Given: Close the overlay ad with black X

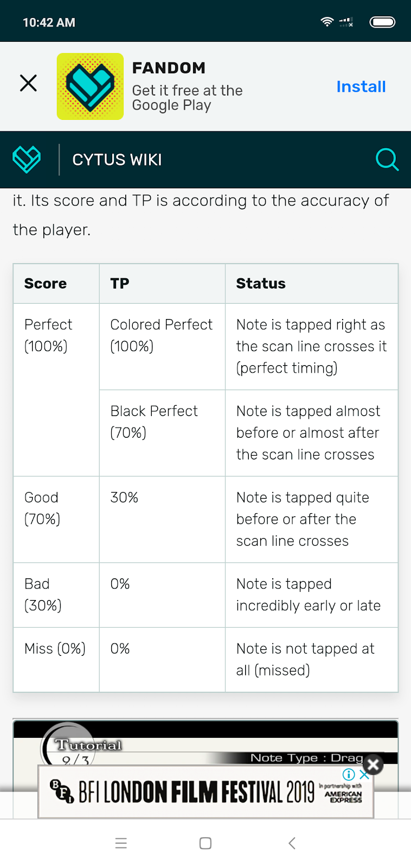Looking at the screenshot, I should pos(373,765).
